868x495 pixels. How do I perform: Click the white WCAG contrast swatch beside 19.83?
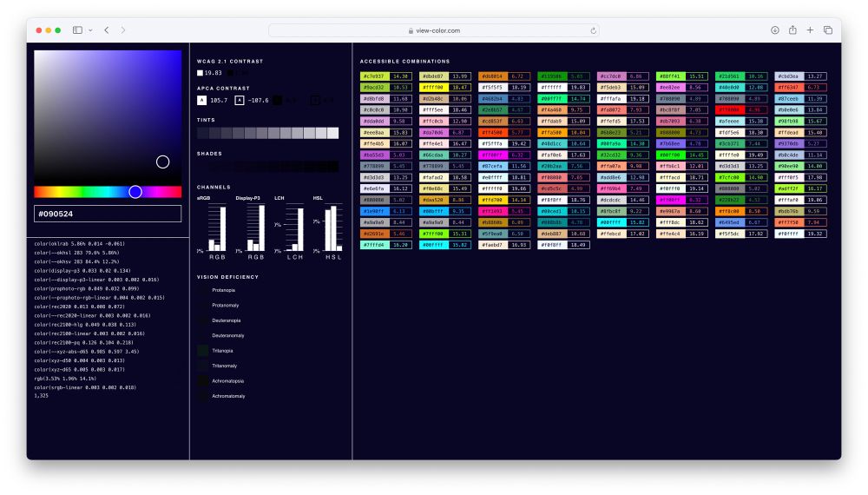pyautogui.click(x=200, y=73)
